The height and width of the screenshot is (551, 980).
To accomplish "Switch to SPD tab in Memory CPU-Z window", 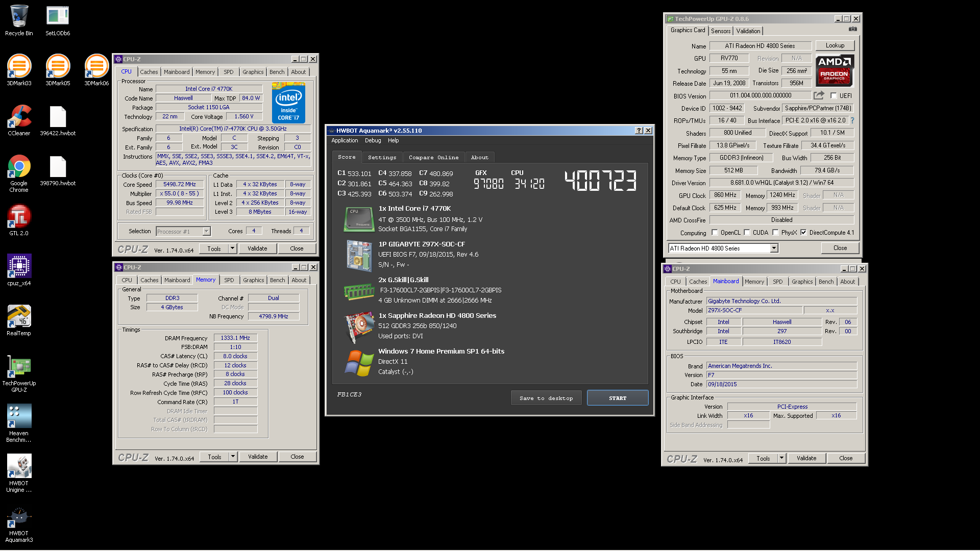I will tap(229, 280).
